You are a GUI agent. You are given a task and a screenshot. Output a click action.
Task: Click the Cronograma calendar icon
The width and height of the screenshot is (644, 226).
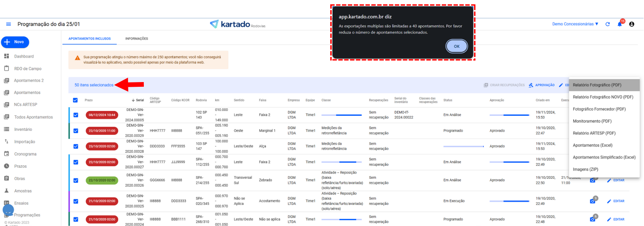(7, 154)
